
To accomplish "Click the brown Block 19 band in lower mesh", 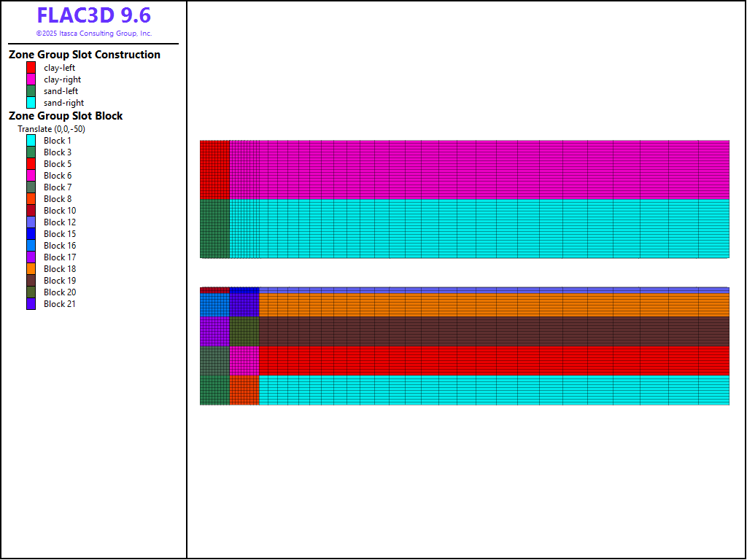I will [489, 332].
